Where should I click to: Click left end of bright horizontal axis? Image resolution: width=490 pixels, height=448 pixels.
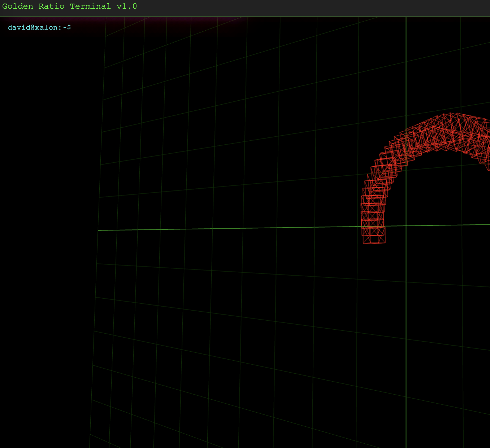pyautogui.click(x=99, y=230)
